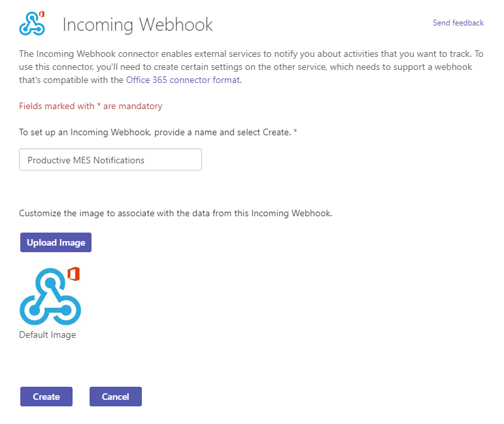Click the Create button

click(46, 397)
